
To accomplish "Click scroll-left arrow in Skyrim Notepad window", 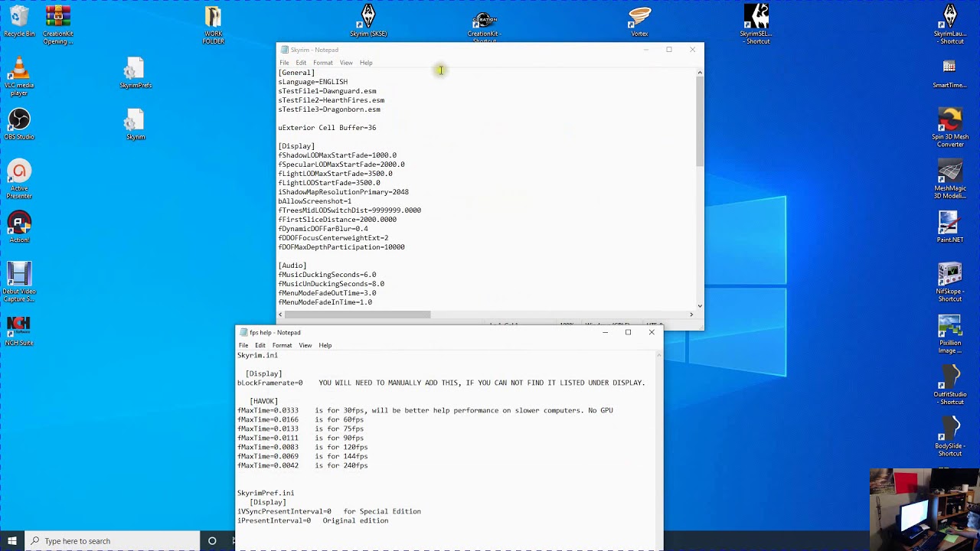I will tap(280, 314).
